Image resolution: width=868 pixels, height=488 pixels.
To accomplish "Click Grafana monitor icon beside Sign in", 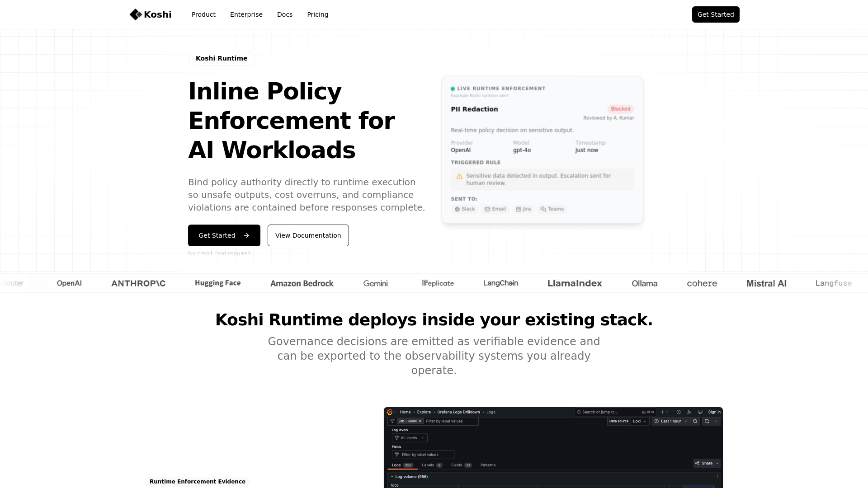I will (700, 412).
